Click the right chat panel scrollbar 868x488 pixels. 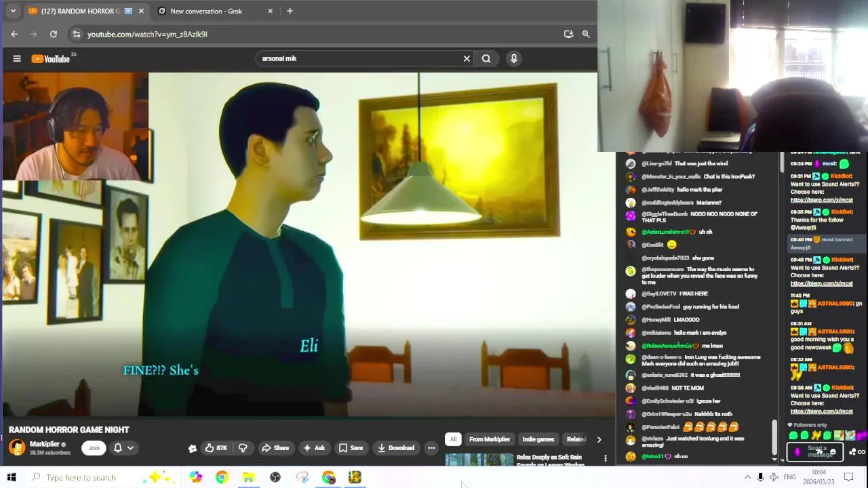[781, 161]
